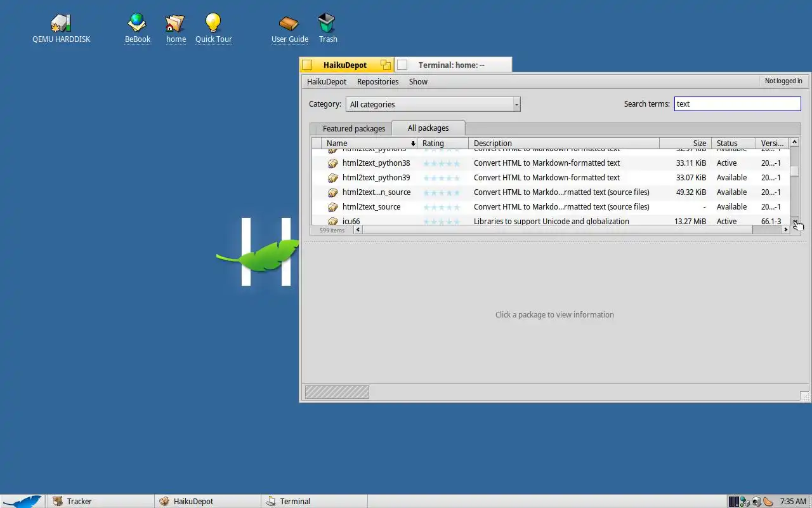The image size is (812, 508).
Task: Open the Repositories menu
Action: [377, 81]
